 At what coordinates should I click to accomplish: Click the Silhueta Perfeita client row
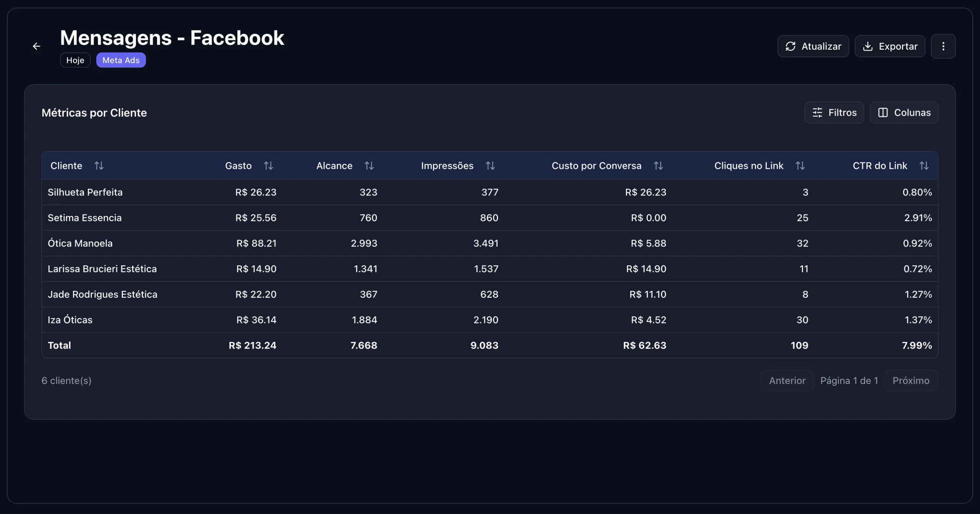(85, 192)
